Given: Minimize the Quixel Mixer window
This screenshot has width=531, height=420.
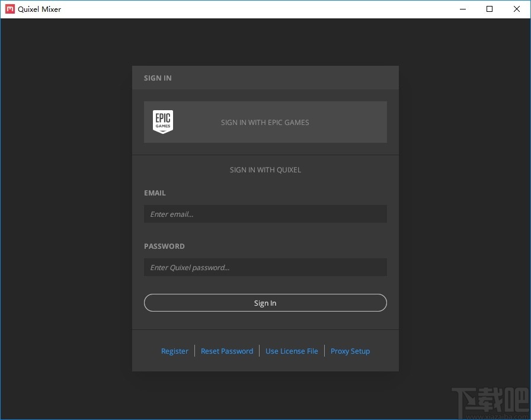Looking at the screenshot, I should point(463,9).
